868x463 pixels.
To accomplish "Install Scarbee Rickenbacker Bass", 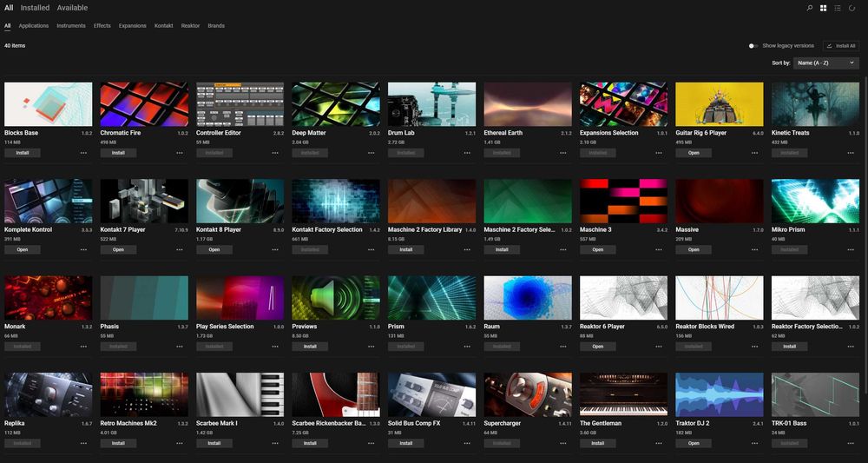I will point(310,444).
